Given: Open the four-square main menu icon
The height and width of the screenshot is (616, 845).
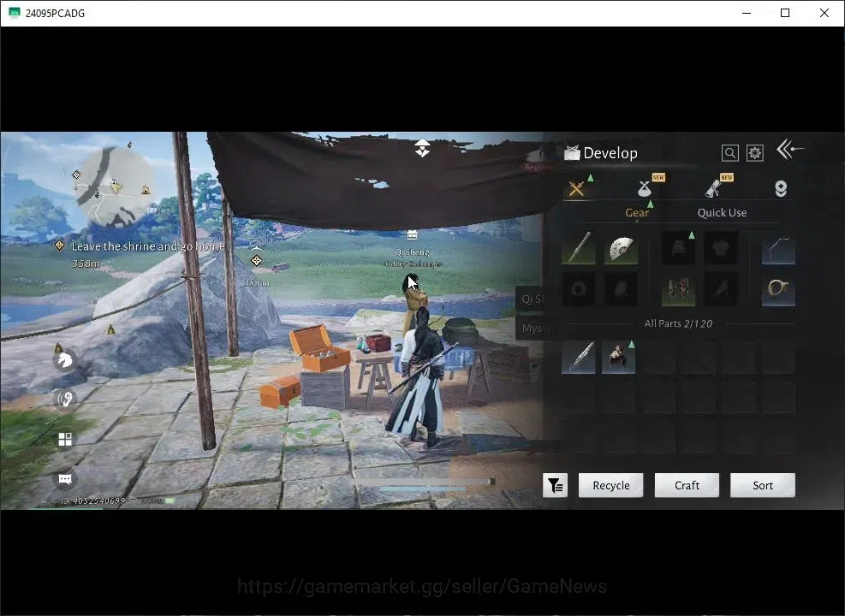Looking at the screenshot, I should point(65,440).
